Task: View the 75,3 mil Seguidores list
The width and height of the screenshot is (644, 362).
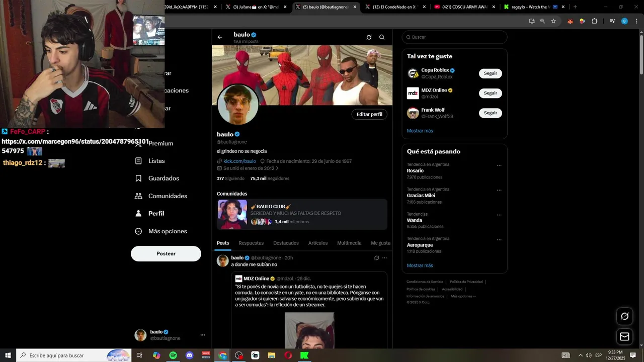Action: (270, 178)
